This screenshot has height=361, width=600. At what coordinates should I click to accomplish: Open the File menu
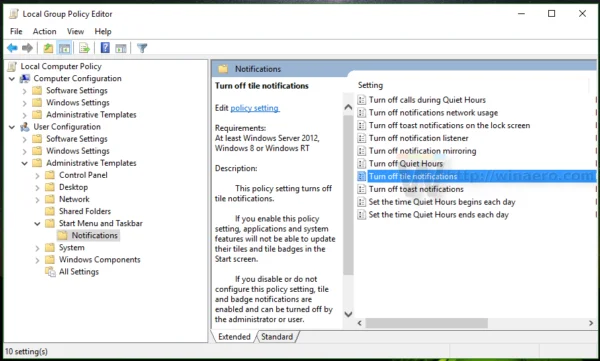tap(16, 31)
